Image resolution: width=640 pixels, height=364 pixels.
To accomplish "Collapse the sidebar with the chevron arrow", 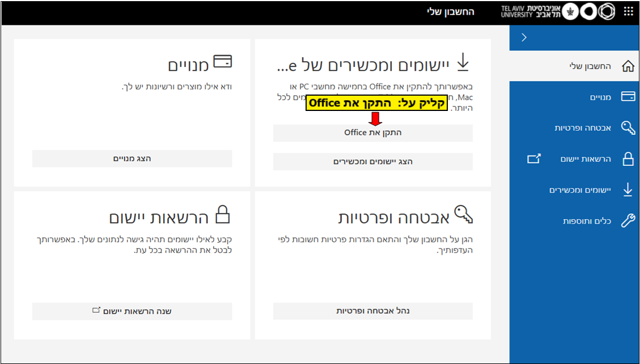I will coord(524,37).
